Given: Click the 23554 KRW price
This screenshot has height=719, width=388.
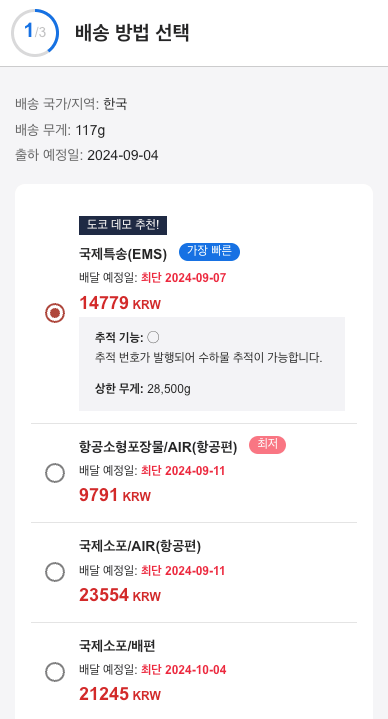Looking at the screenshot, I should point(120,595).
